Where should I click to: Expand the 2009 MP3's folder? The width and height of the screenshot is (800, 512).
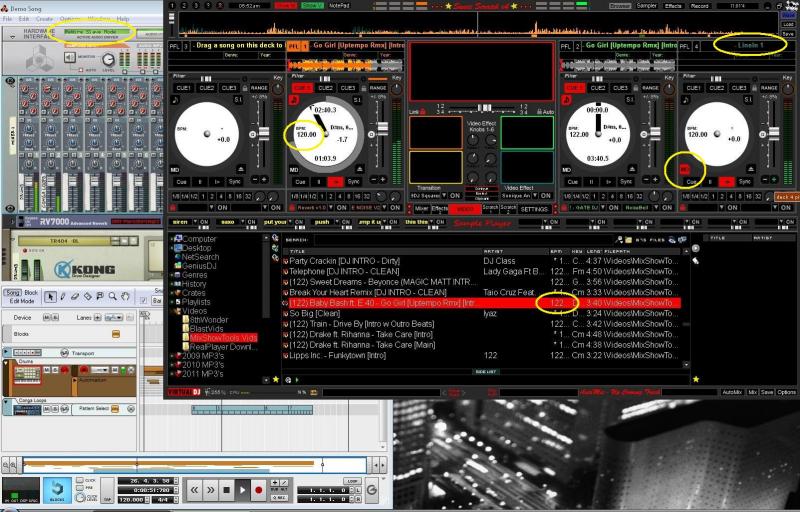coord(172,355)
